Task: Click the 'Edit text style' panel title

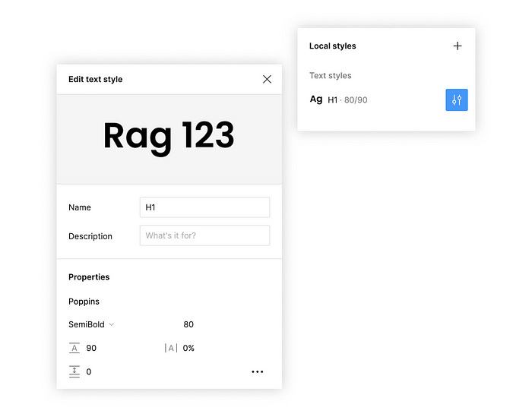Action: [x=95, y=79]
